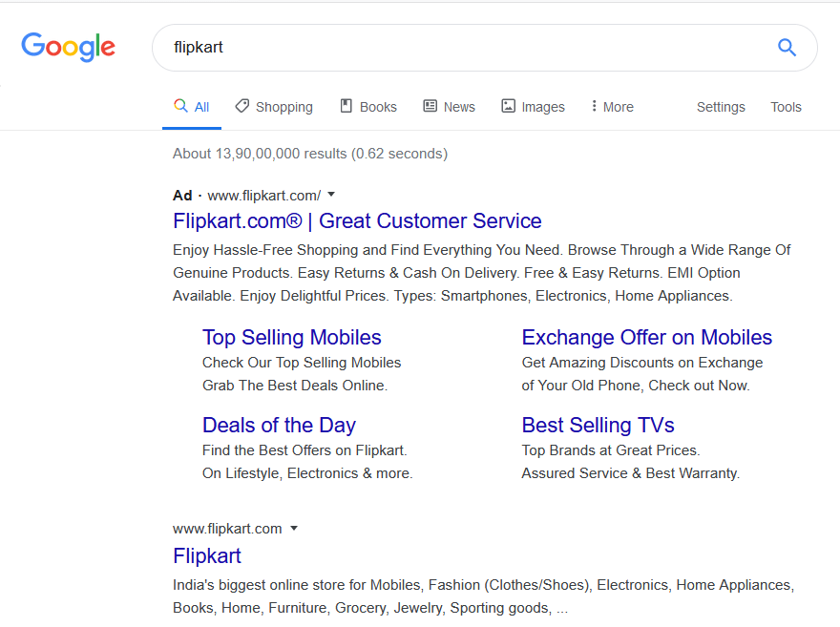Expand the More search options menu
840x627 pixels.
coord(612,107)
